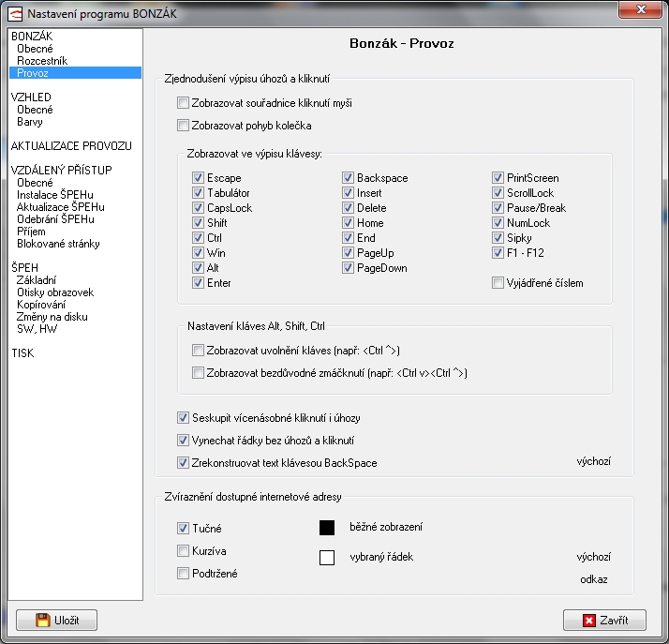Open Instalace ŠPEHu page
This screenshot has height=644, width=669.
point(55,195)
